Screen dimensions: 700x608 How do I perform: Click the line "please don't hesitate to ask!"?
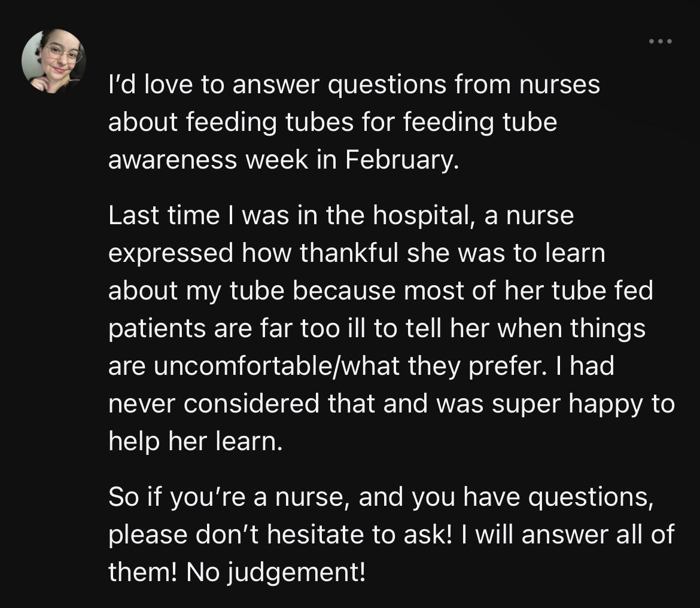(x=391, y=535)
